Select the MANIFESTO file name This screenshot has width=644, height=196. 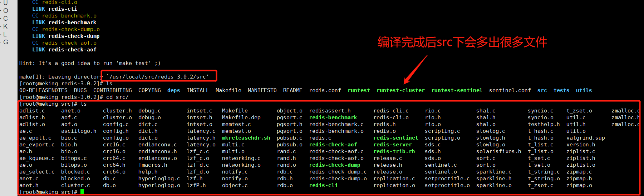click(262, 90)
